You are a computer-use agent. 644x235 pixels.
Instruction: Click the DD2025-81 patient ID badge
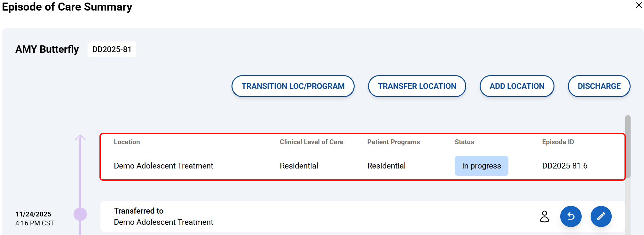(x=112, y=50)
